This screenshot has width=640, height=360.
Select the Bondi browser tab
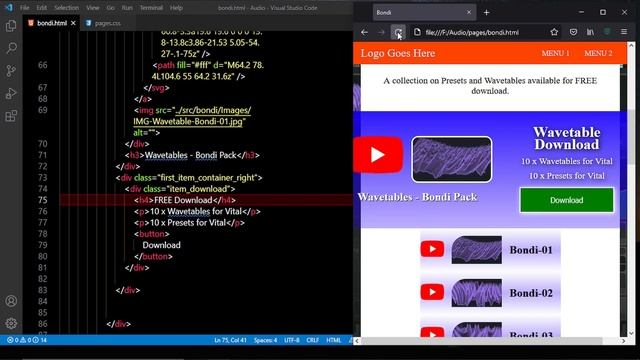click(x=424, y=13)
